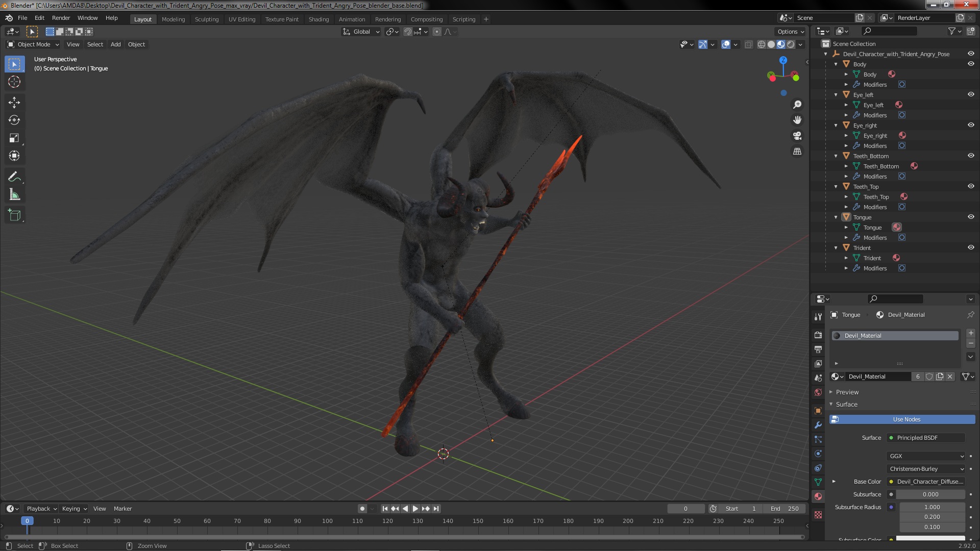980x551 pixels.
Task: Open the Christensen-Burley subsurface method dropdown
Action: [x=926, y=469]
